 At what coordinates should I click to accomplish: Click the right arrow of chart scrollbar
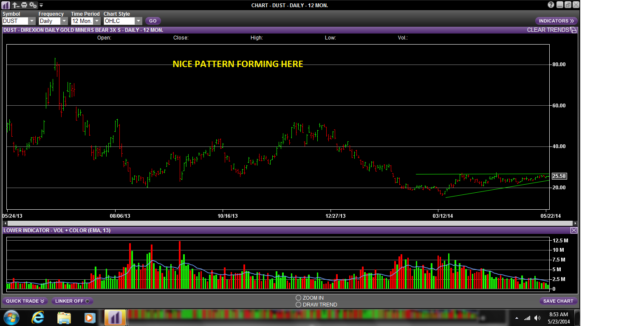click(x=575, y=223)
